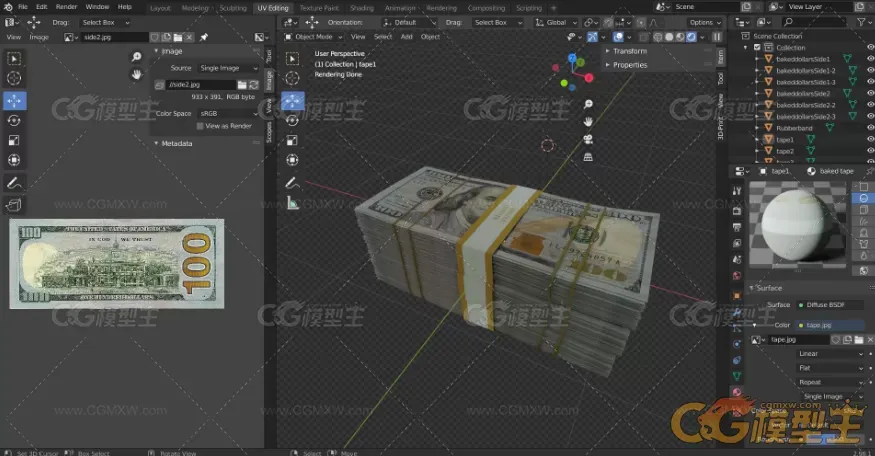The image size is (875, 456).
Task: Open the Output properties tab icon
Action: [737, 227]
